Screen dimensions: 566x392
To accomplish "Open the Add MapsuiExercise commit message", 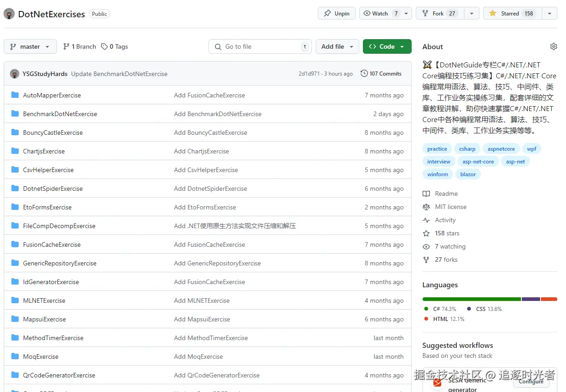I will pos(202,319).
